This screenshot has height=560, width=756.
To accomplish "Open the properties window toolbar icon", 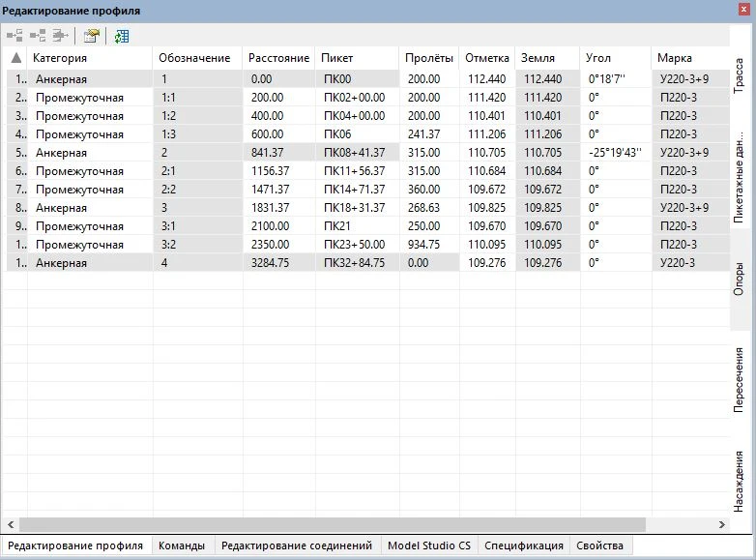I will pyautogui.click(x=91, y=37).
